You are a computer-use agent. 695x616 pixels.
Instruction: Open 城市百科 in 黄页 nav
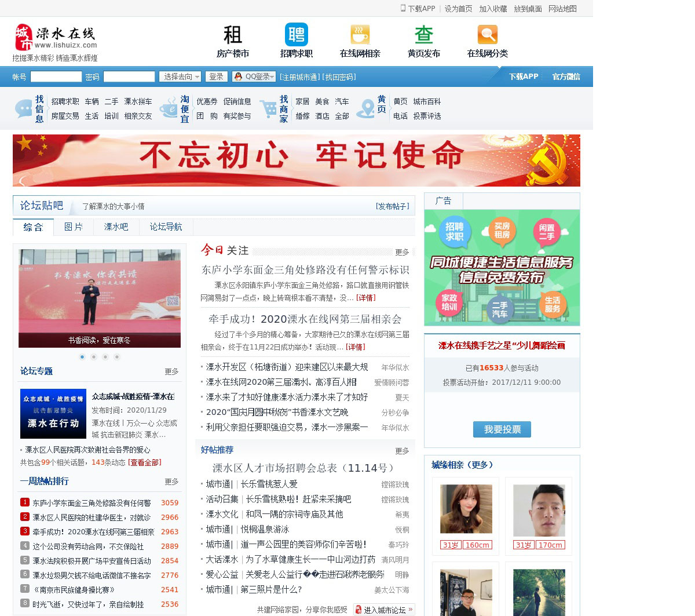[427, 101]
